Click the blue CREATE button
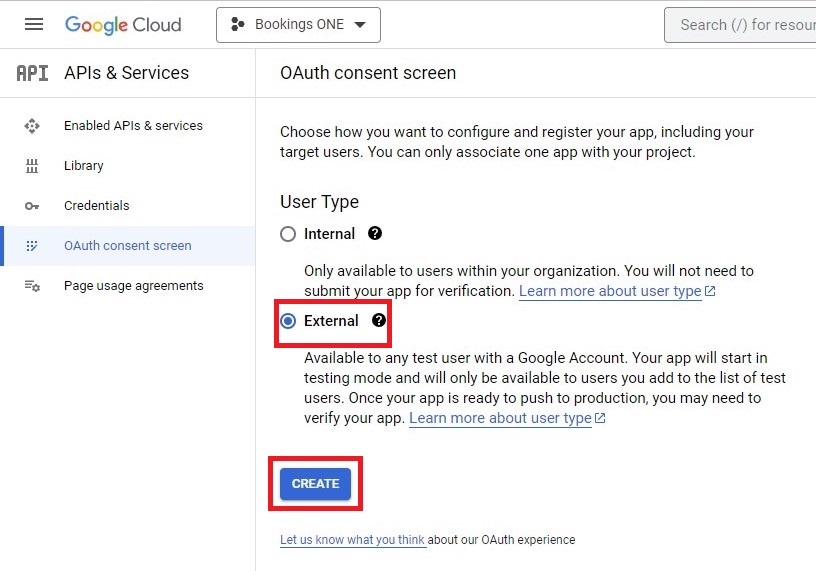The image size is (816, 571). coord(315,483)
